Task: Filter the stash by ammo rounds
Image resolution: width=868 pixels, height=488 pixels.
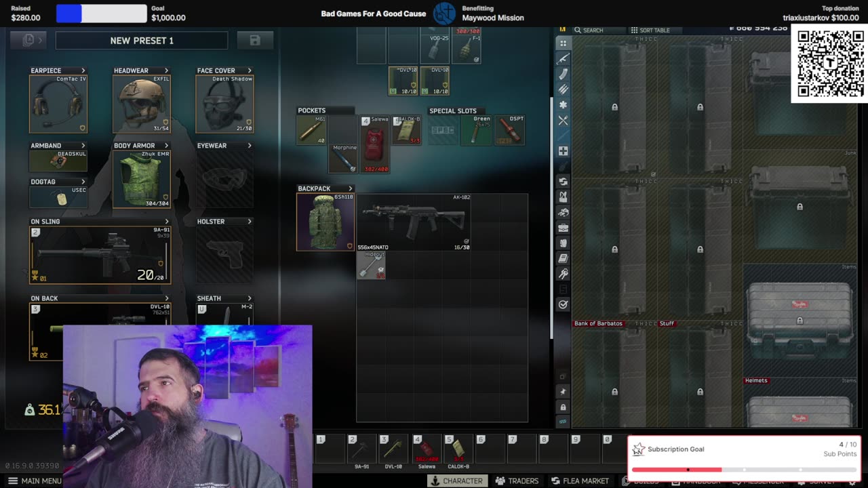Action: click(563, 89)
